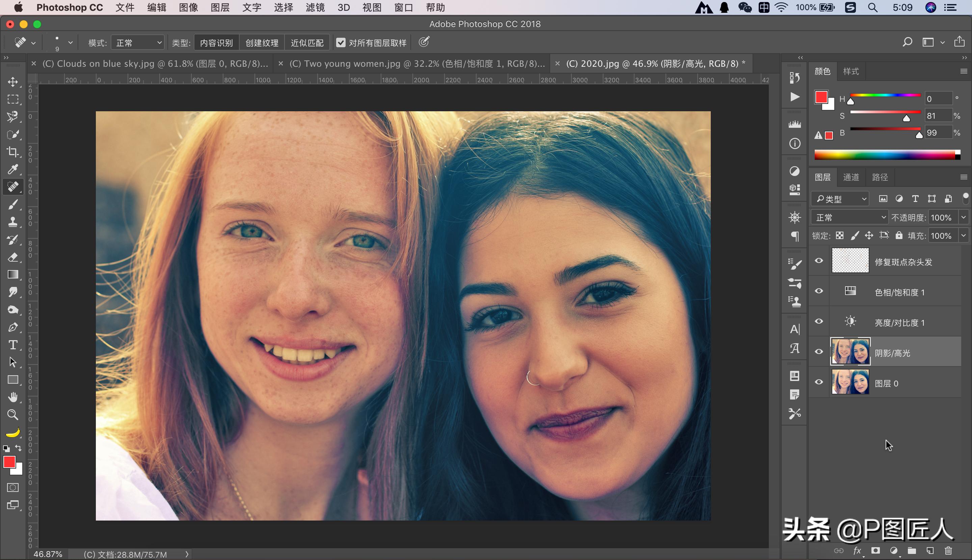The image size is (972, 560).
Task: Choose the Horizontal Type tool
Action: (x=13, y=345)
